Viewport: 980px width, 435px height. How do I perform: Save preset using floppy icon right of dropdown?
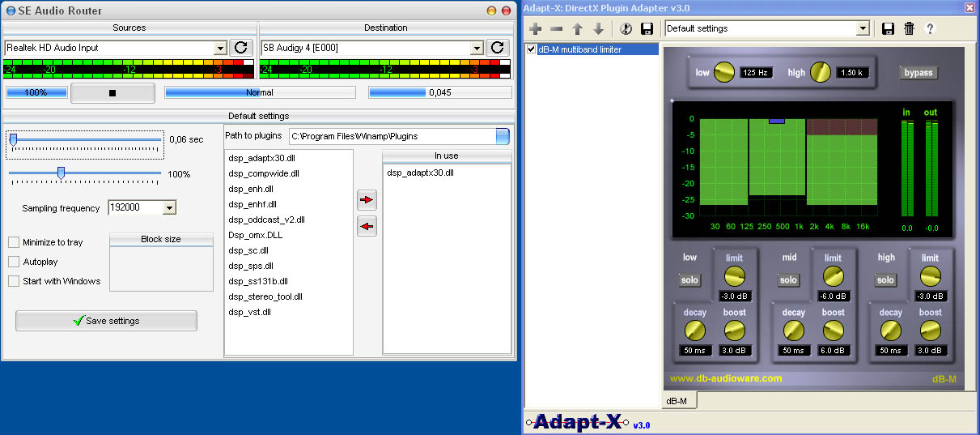888,29
